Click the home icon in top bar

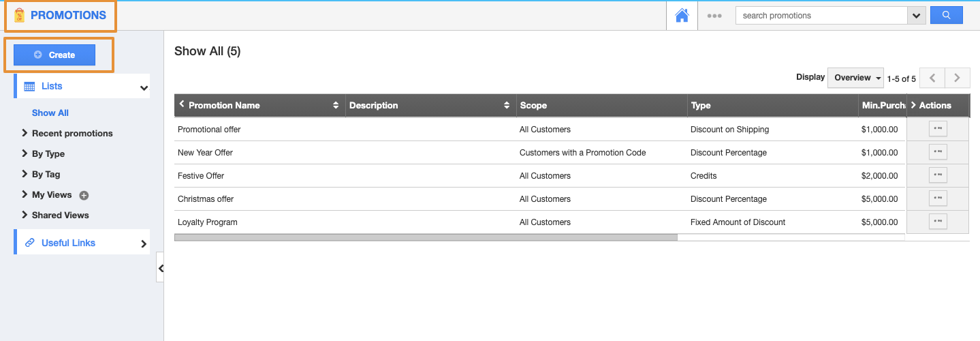[682, 16]
